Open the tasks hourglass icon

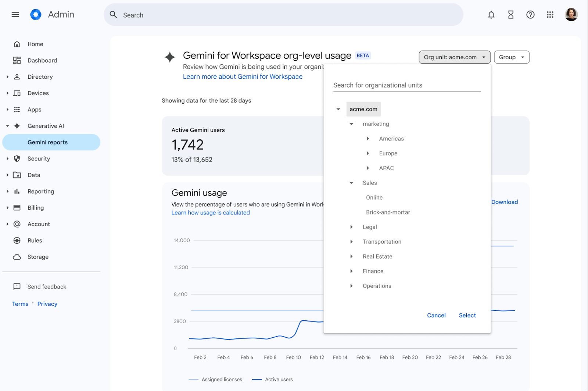(x=511, y=15)
